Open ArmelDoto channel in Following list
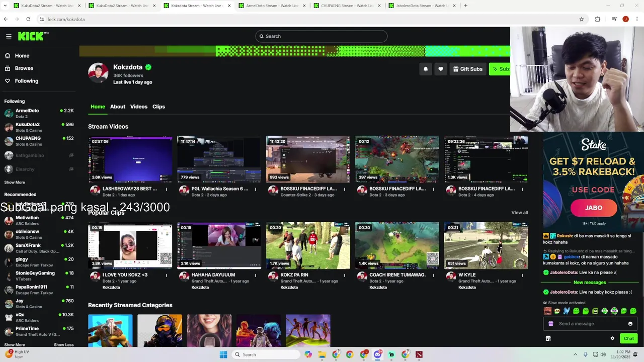This screenshot has height=362, width=644. tap(39, 113)
